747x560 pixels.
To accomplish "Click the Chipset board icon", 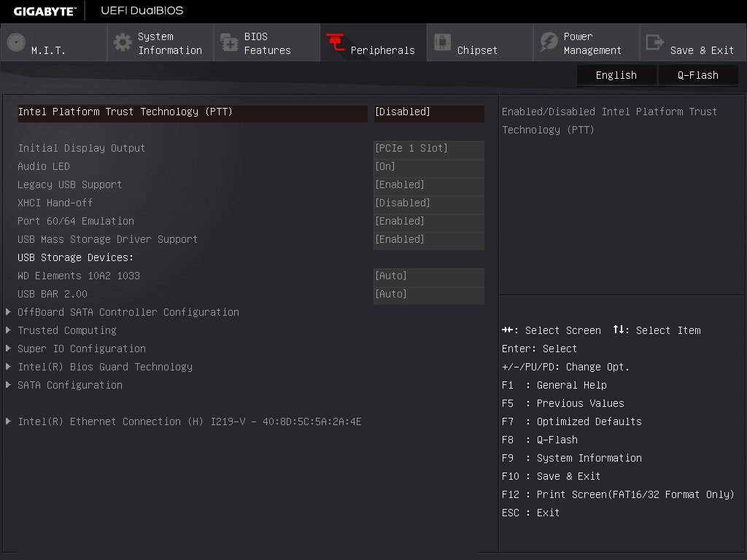I will coord(442,42).
